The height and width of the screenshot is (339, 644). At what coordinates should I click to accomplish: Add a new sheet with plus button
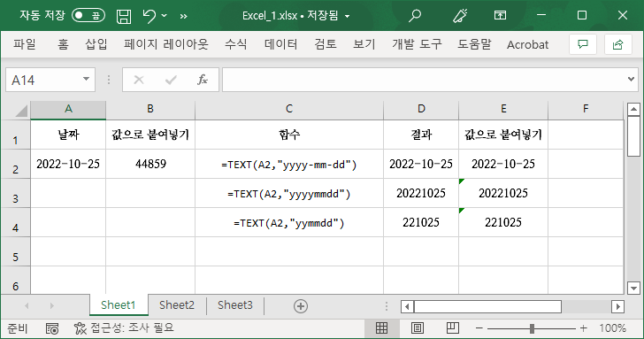click(x=301, y=306)
